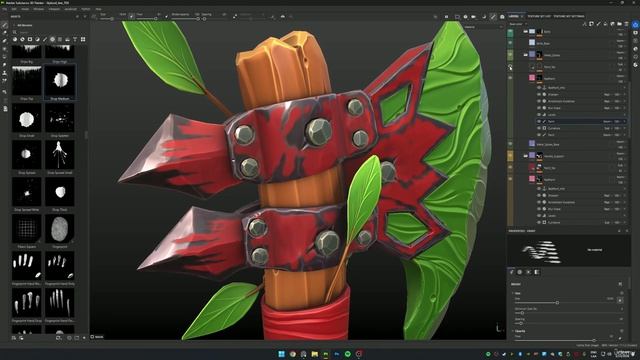The height and width of the screenshot is (360, 640).
Task: Toggle visibility of selected Paint effect row
Action: 539,122
